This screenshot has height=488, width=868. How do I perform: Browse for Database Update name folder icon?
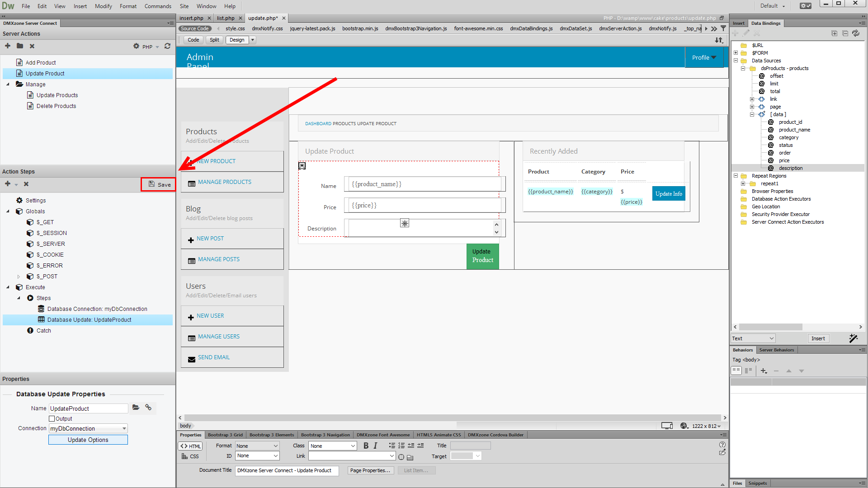click(136, 408)
